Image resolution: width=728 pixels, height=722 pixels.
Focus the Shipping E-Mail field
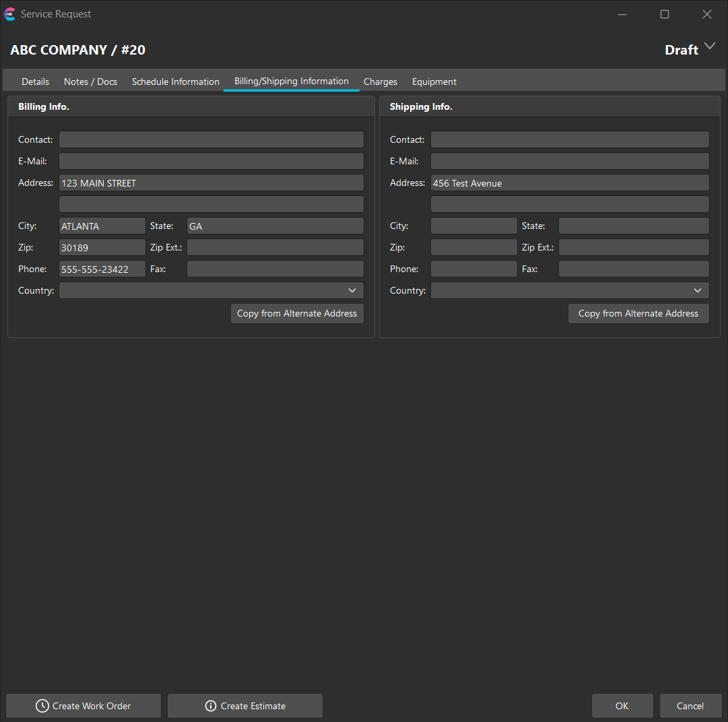point(570,161)
